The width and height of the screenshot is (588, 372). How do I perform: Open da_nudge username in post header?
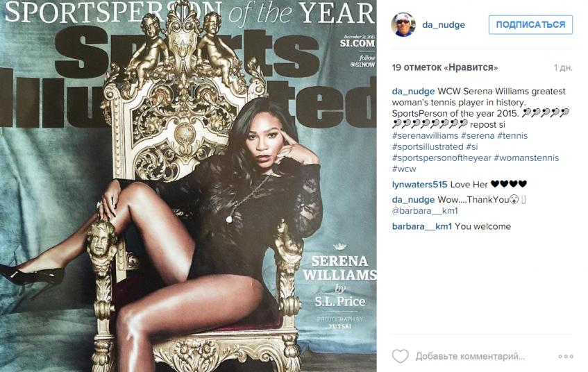[x=443, y=25]
